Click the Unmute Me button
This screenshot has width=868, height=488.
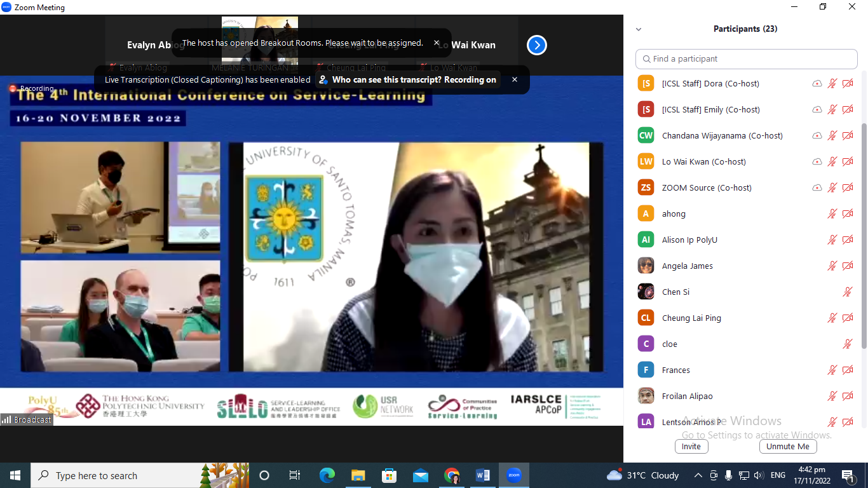[x=788, y=446]
